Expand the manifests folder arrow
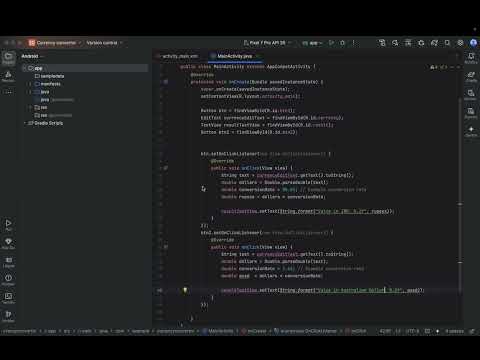The height and width of the screenshot is (360, 480). [x=31, y=84]
